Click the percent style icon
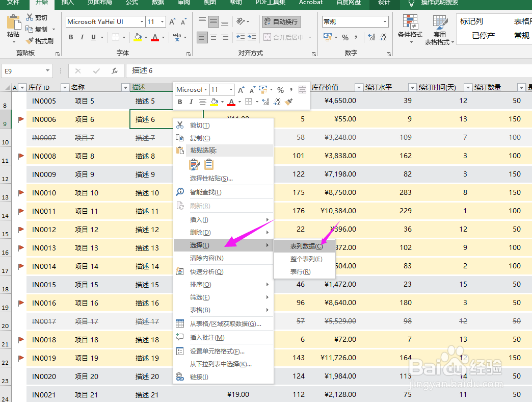The image size is (532, 402). 345,37
